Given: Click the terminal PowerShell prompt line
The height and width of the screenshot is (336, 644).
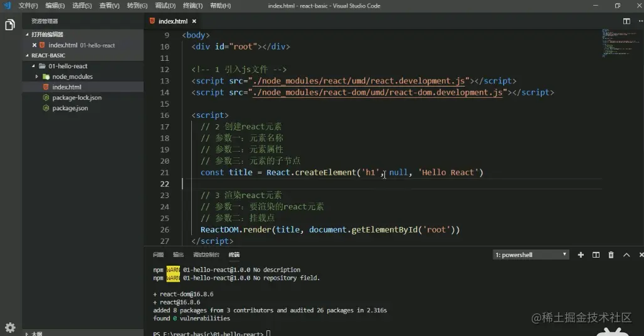Looking at the screenshot, I should coord(211,333).
